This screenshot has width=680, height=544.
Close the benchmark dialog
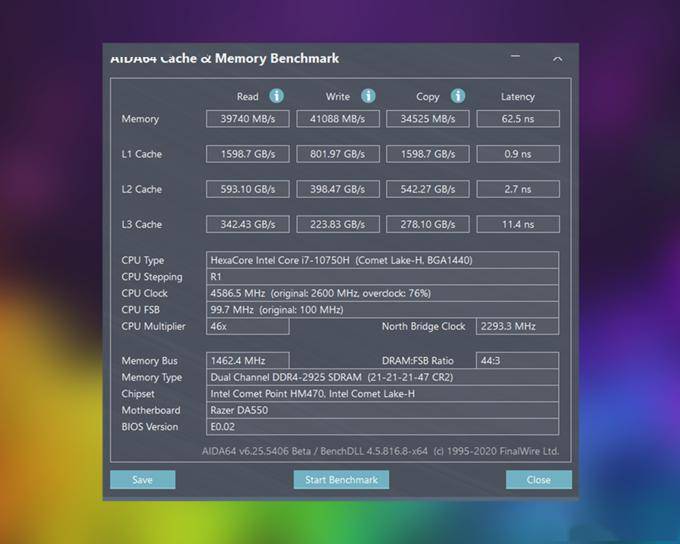click(x=539, y=480)
